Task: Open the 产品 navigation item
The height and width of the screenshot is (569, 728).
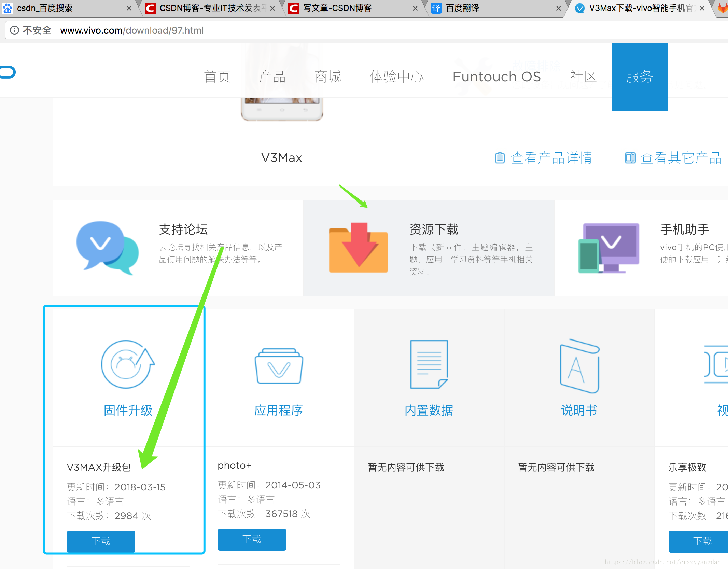Action: click(x=272, y=77)
